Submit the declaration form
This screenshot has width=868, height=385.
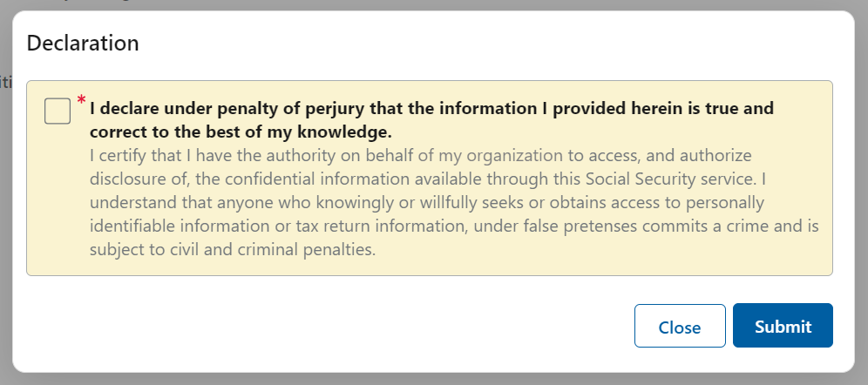pos(783,327)
